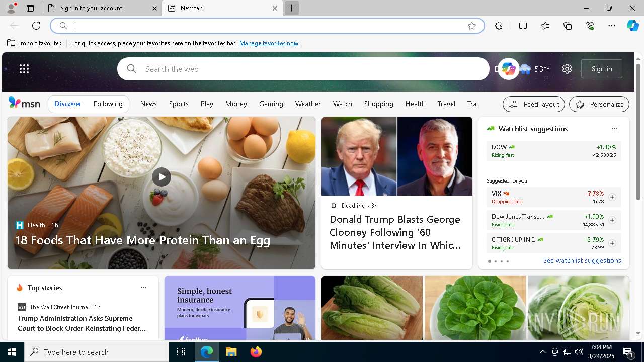This screenshot has height=362, width=644.
Task: Open the Sports category
Action: pyautogui.click(x=179, y=104)
